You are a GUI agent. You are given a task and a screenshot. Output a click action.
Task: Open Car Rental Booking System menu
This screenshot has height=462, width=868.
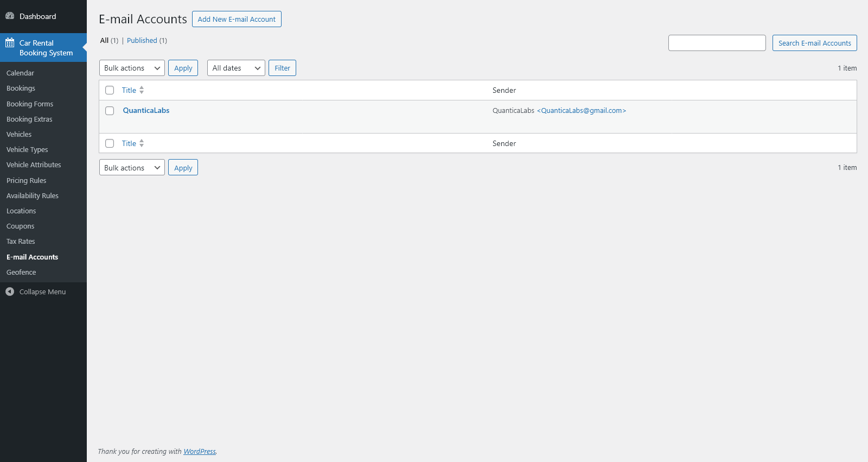[43, 48]
